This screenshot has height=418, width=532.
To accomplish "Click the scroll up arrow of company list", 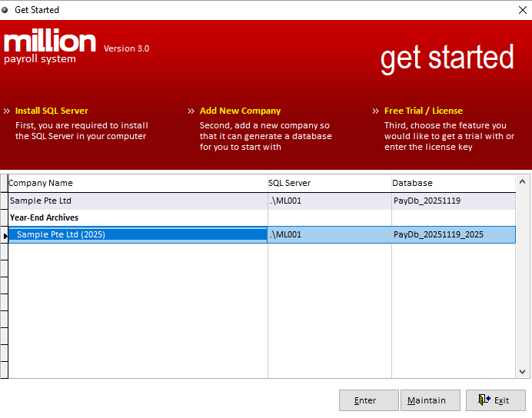I will (x=523, y=182).
